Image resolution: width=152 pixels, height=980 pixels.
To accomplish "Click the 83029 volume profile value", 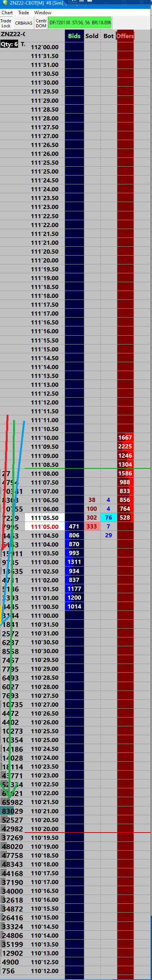I will (12, 811).
